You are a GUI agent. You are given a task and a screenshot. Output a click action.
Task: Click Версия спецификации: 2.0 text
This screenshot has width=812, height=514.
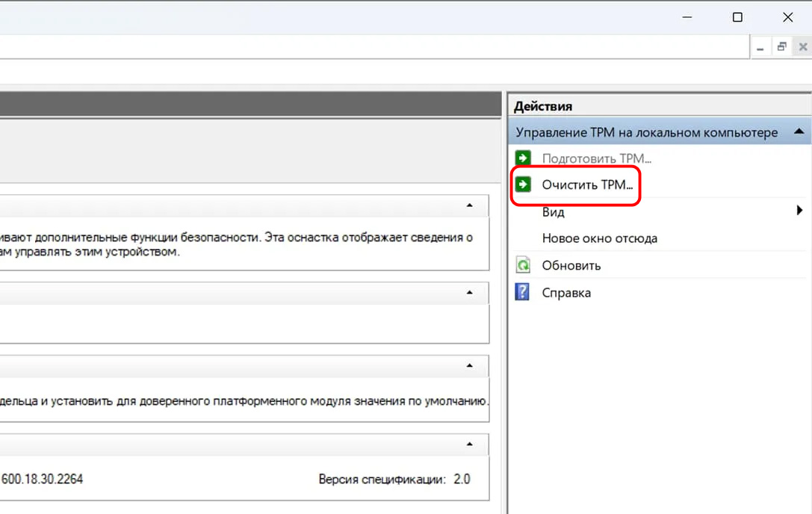click(x=394, y=480)
